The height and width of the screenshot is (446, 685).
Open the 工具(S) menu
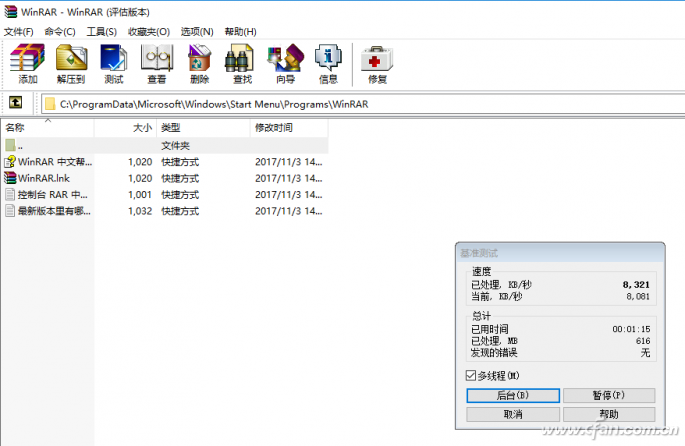tap(101, 31)
